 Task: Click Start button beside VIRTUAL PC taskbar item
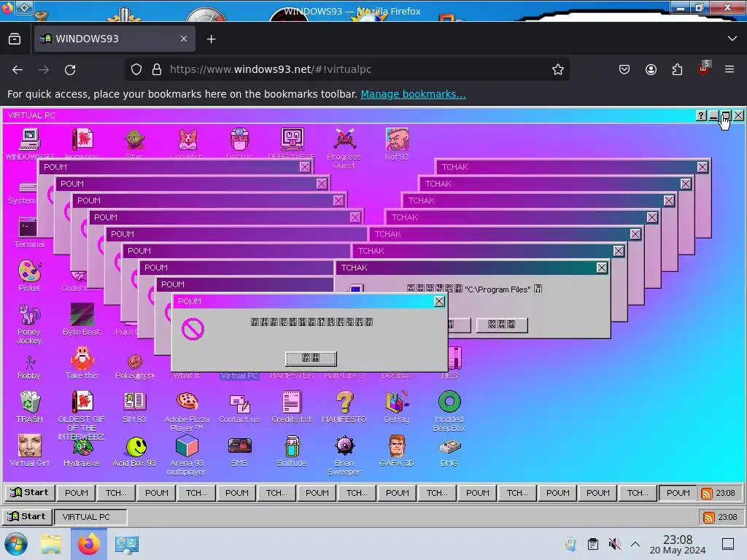[28, 516]
